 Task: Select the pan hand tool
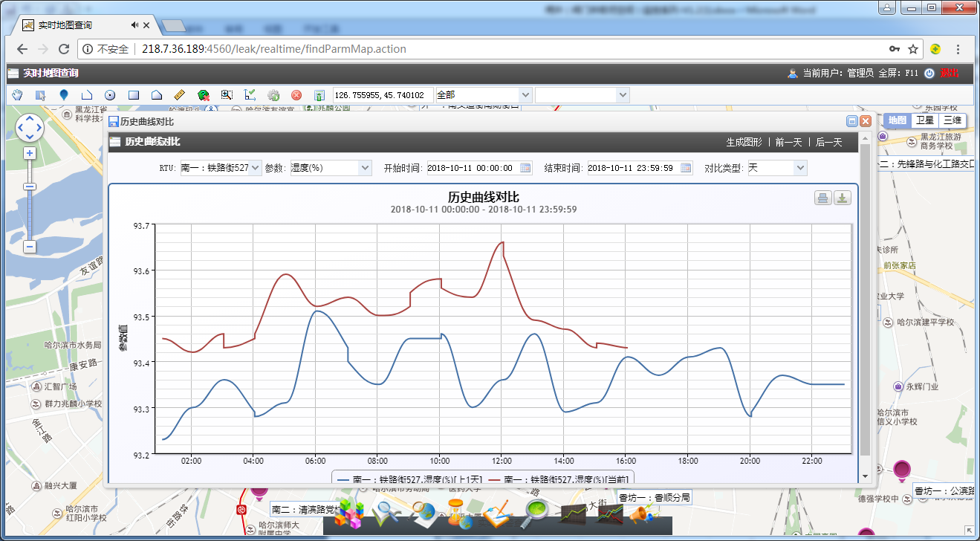(18, 95)
